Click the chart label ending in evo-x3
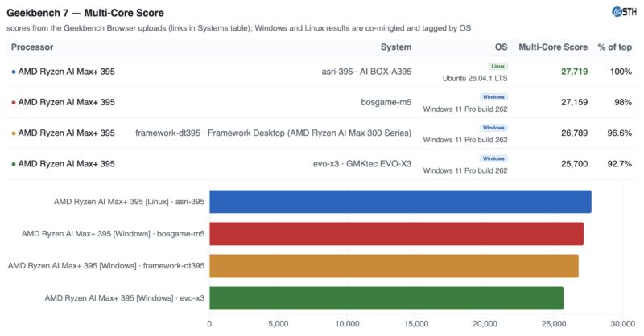Screen dimensions: 644x336 125,298
